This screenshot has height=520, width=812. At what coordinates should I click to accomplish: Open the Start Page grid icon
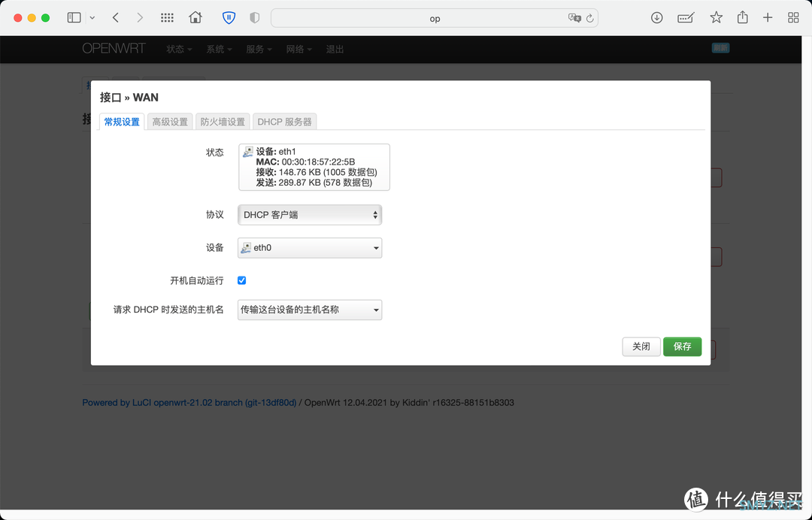[167, 17]
